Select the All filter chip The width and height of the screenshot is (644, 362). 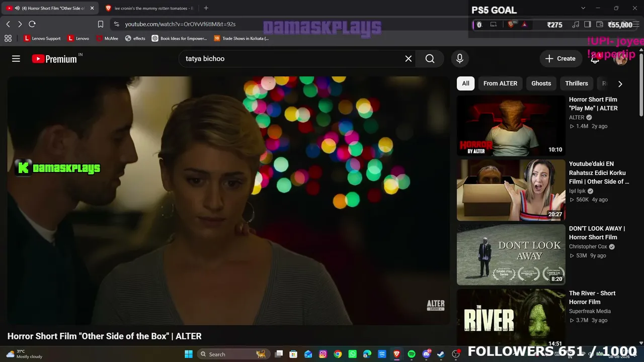[465, 83]
